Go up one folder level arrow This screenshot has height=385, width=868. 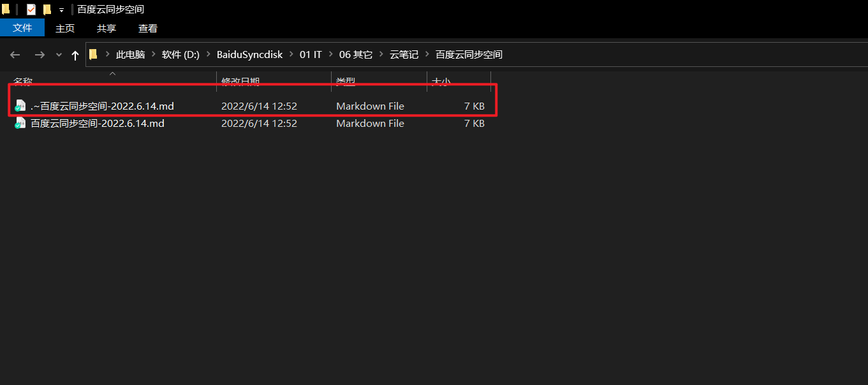(75, 55)
